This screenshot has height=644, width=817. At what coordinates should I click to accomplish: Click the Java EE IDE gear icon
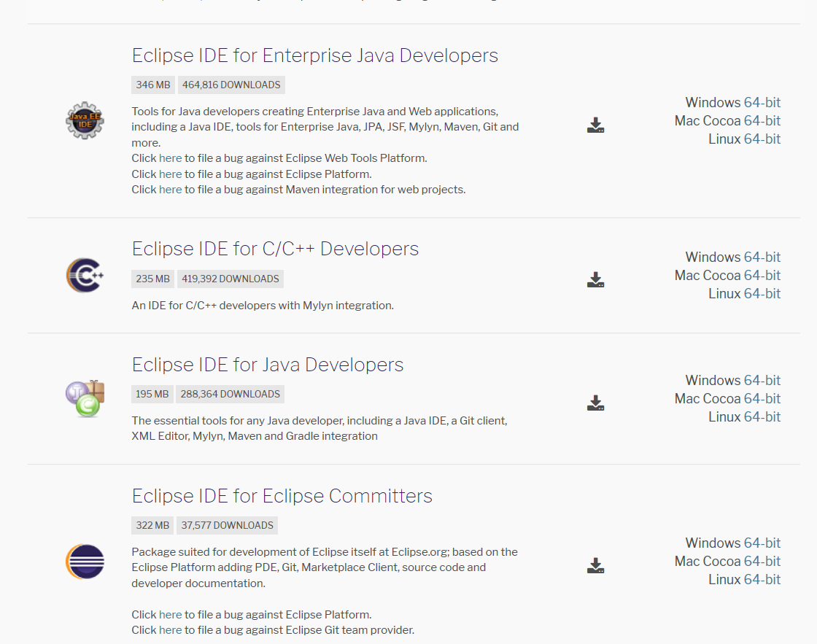(x=85, y=120)
